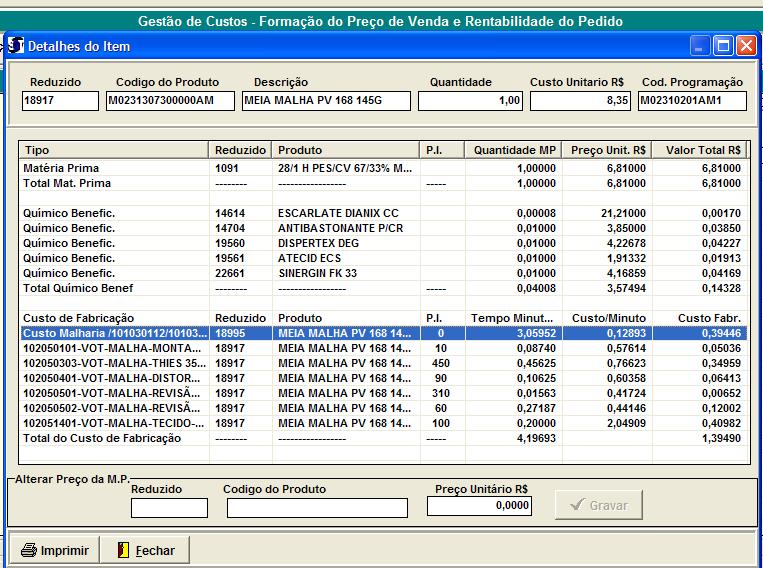Click the Descrição field with MEIA MALHA
The image size is (763, 568).
[x=326, y=101]
